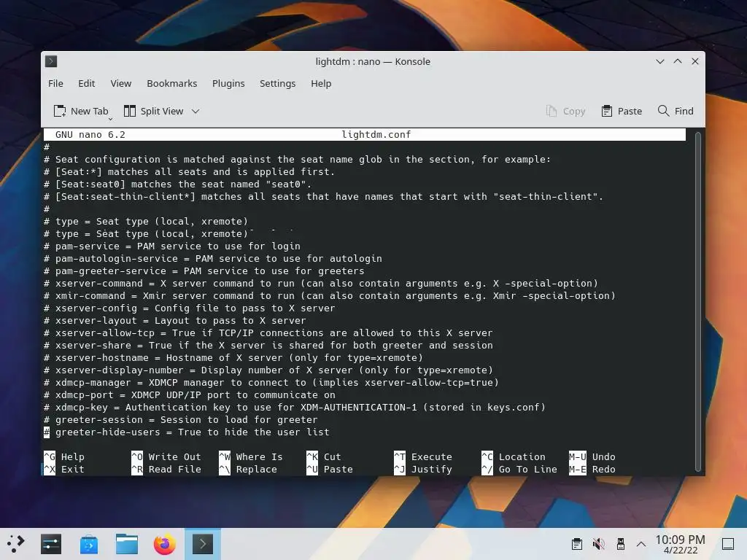Open the Bookmarks menu
The image size is (747, 560).
(x=172, y=83)
